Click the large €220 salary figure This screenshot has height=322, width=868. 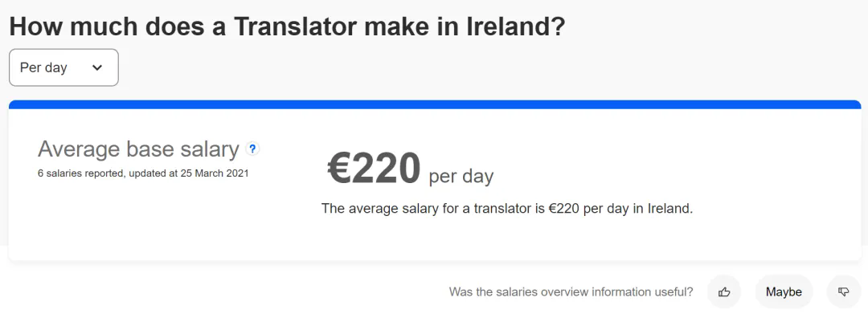[374, 168]
